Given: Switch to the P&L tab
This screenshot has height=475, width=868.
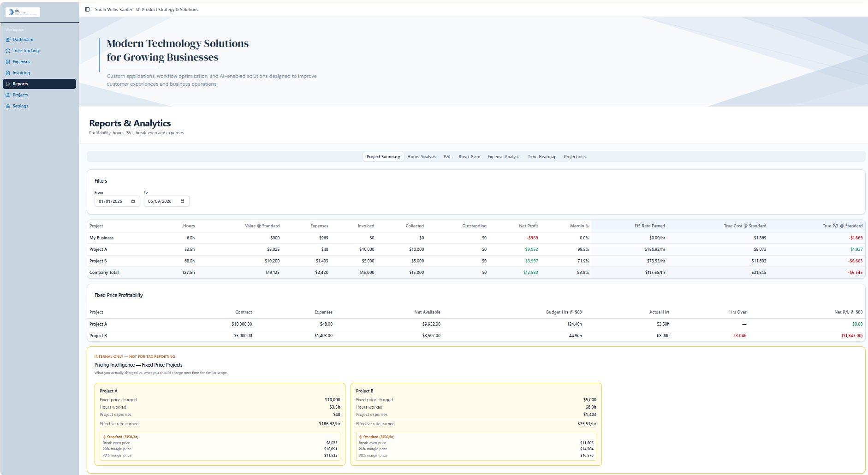Looking at the screenshot, I should [x=447, y=157].
